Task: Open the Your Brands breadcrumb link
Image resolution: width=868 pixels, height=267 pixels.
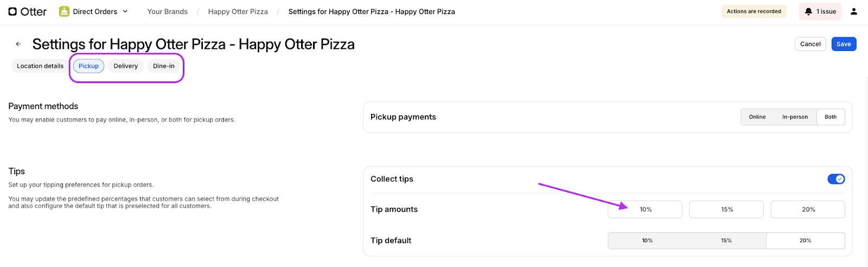Action: coord(168,11)
